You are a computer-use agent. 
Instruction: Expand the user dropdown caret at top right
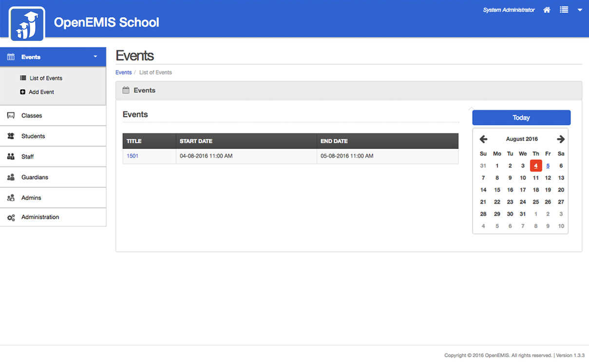(x=580, y=10)
